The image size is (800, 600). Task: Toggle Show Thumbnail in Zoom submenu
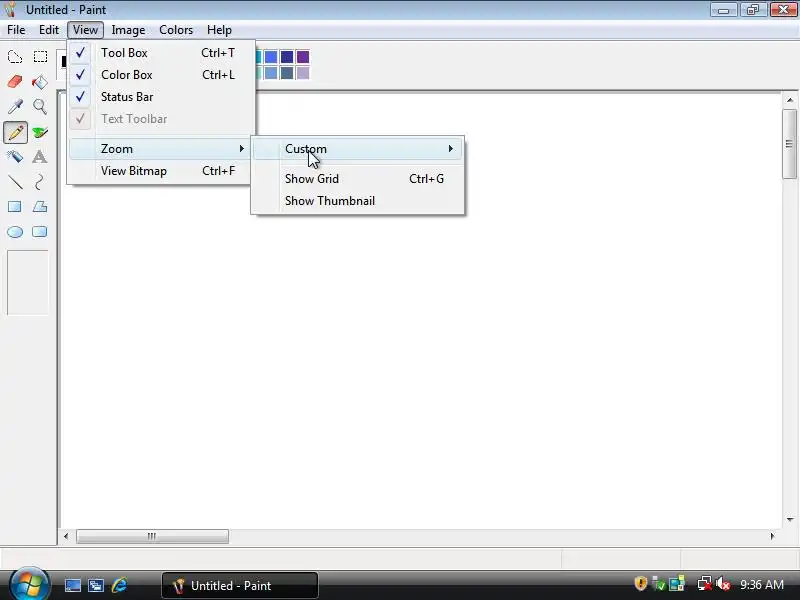(x=358, y=201)
